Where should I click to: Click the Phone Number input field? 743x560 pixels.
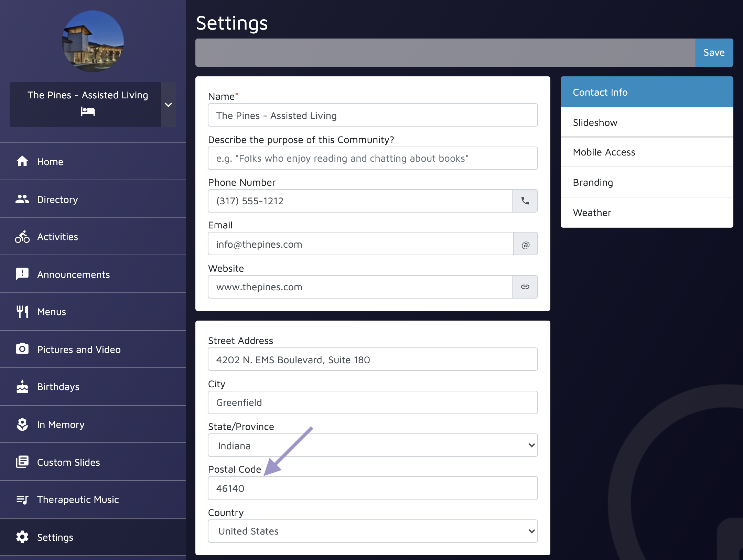click(360, 201)
